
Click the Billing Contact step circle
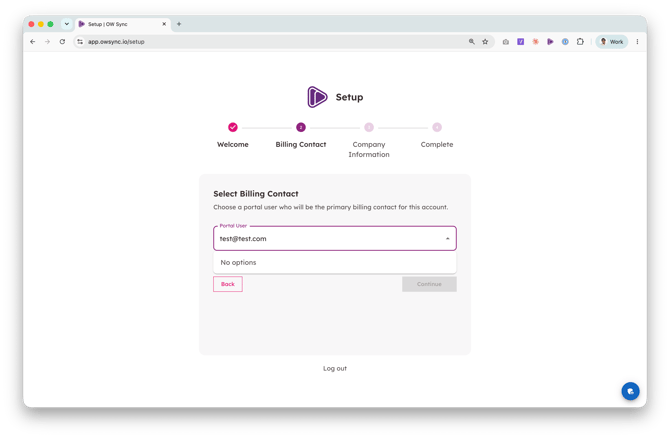click(x=301, y=127)
